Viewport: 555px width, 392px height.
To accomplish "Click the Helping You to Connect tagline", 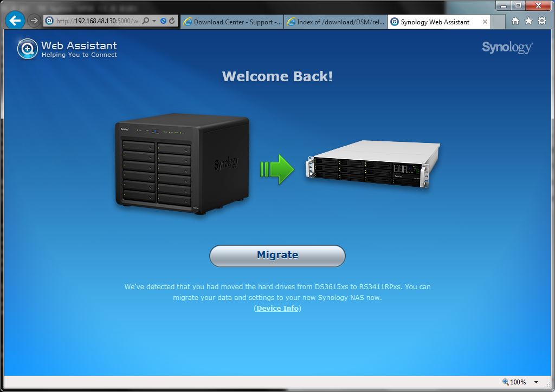I will [x=79, y=55].
